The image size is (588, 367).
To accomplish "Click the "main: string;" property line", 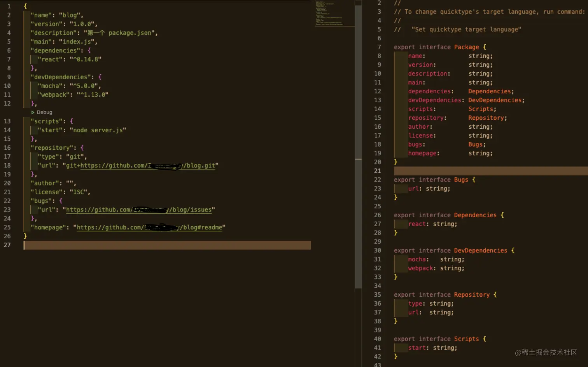I will [450, 82].
